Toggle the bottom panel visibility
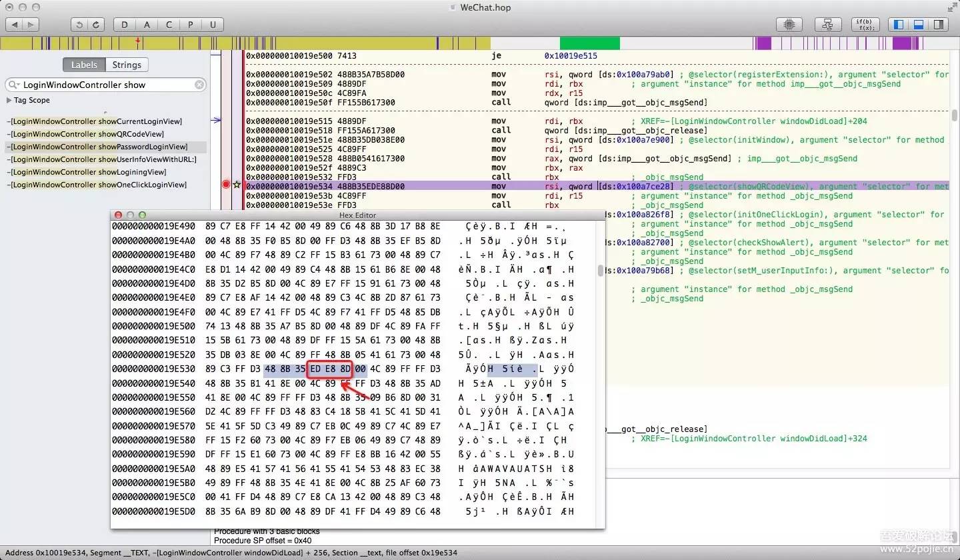The height and width of the screenshot is (560, 960). click(919, 25)
